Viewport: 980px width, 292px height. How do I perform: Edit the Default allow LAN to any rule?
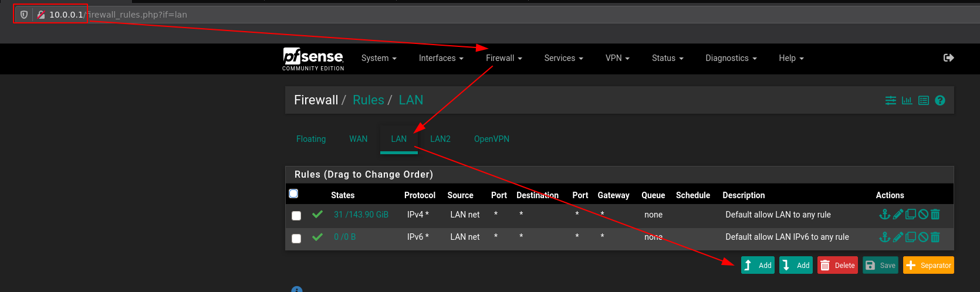898,215
